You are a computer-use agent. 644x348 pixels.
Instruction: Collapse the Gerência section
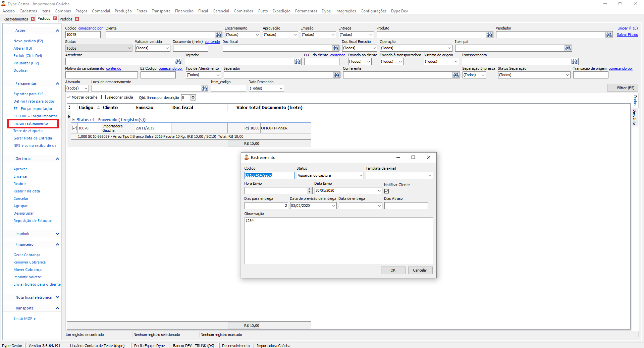(x=57, y=159)
